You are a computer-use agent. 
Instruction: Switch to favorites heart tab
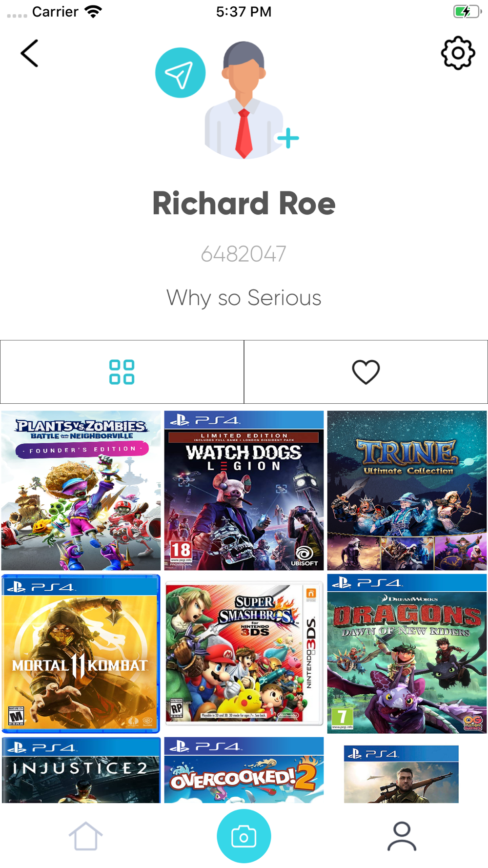366,372
